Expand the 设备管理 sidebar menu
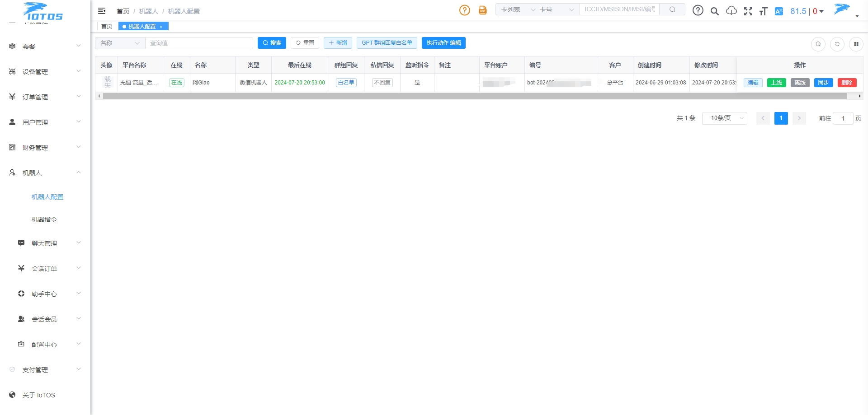868x415 pixels. click(45, 71)
